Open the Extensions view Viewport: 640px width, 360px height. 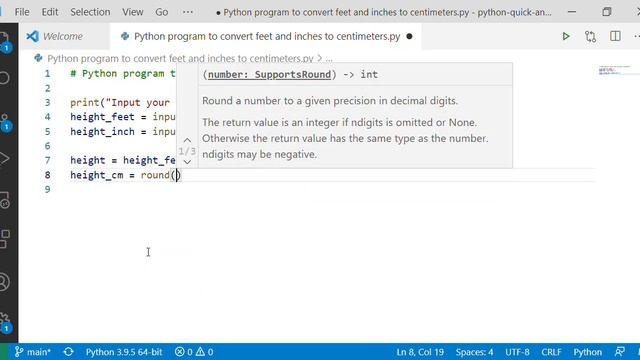5,239
